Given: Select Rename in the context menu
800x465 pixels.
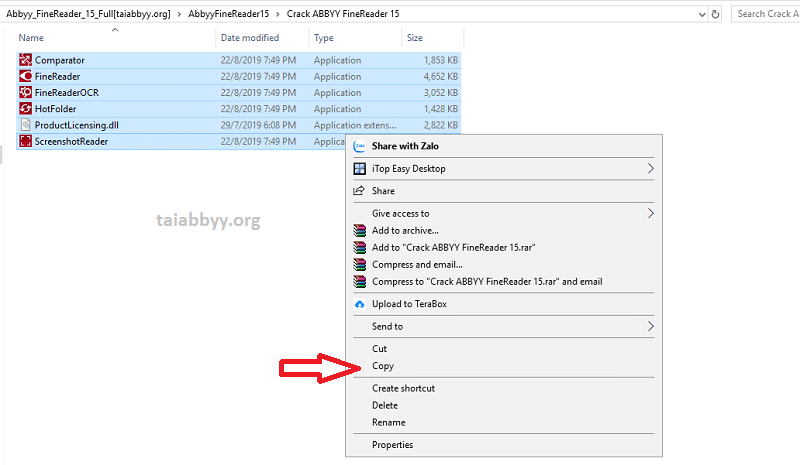Looking at the screenshot, I should 389,423.
